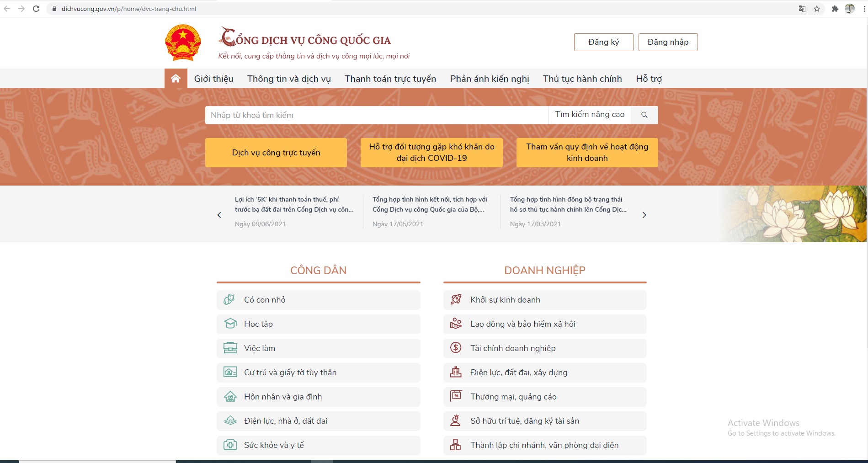Screen dimensions: 868x463
Task: Click the browser back arrow
Action: click(7, 9)
